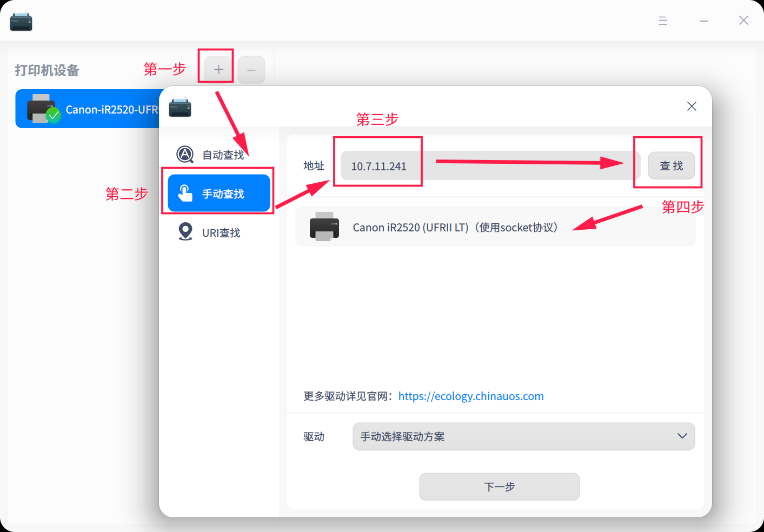Click the auto-search circled A icon

(185, 155)
